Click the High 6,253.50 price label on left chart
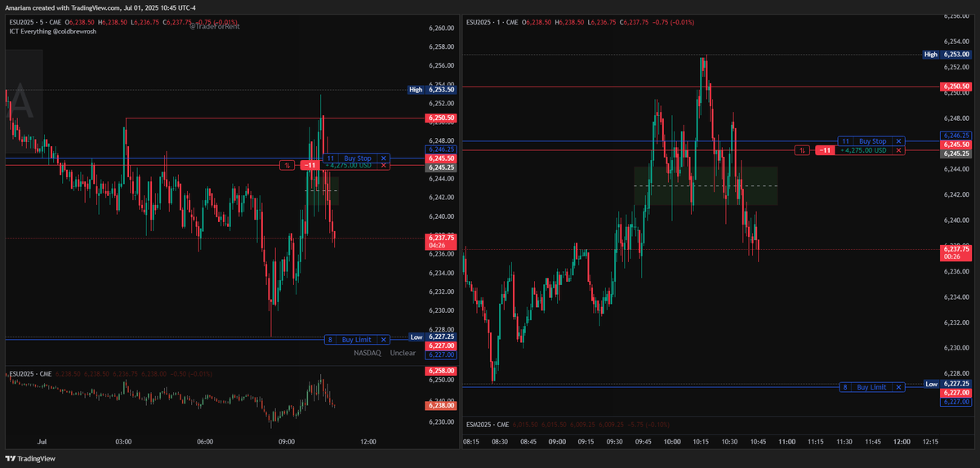The image size is (980, 468). [x=431, y=90]
